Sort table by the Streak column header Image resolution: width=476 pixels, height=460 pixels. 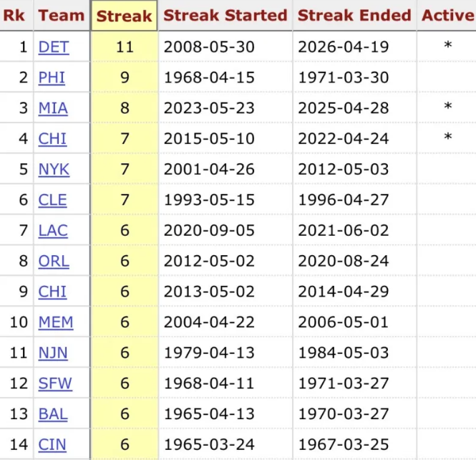124,16
